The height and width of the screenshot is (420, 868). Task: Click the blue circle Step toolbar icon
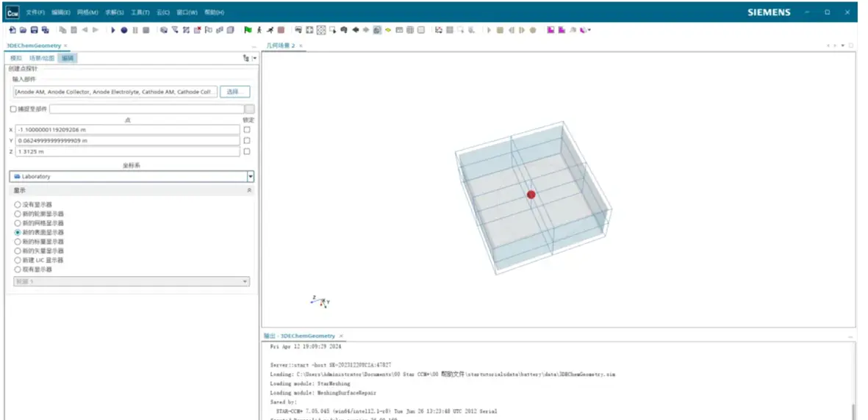click(x=124, y=30)
